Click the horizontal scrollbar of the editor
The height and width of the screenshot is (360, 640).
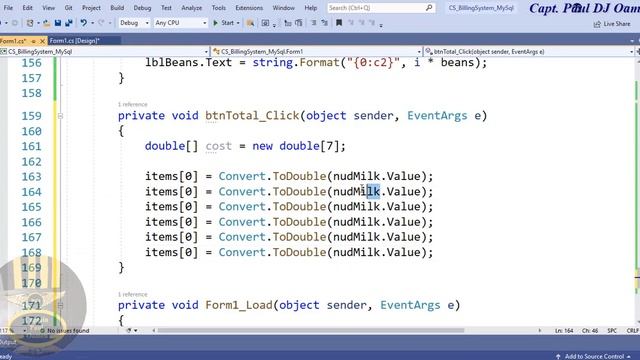(310, 331)
